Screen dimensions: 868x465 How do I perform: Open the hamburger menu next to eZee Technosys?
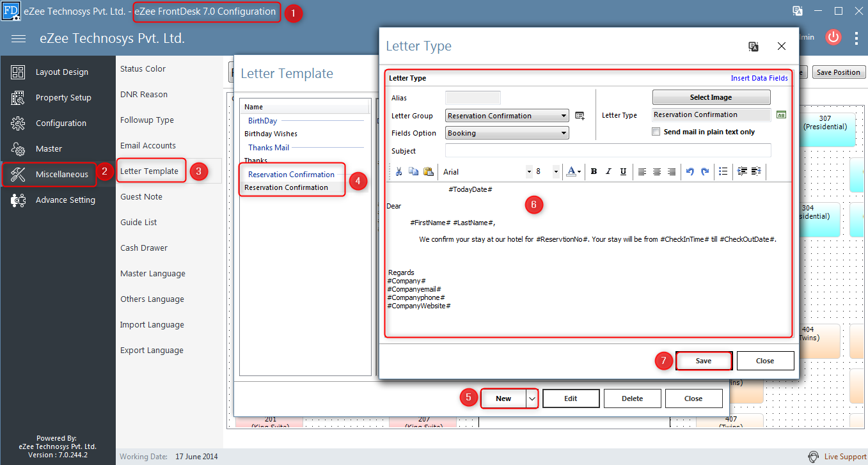[x=19, y=38]
